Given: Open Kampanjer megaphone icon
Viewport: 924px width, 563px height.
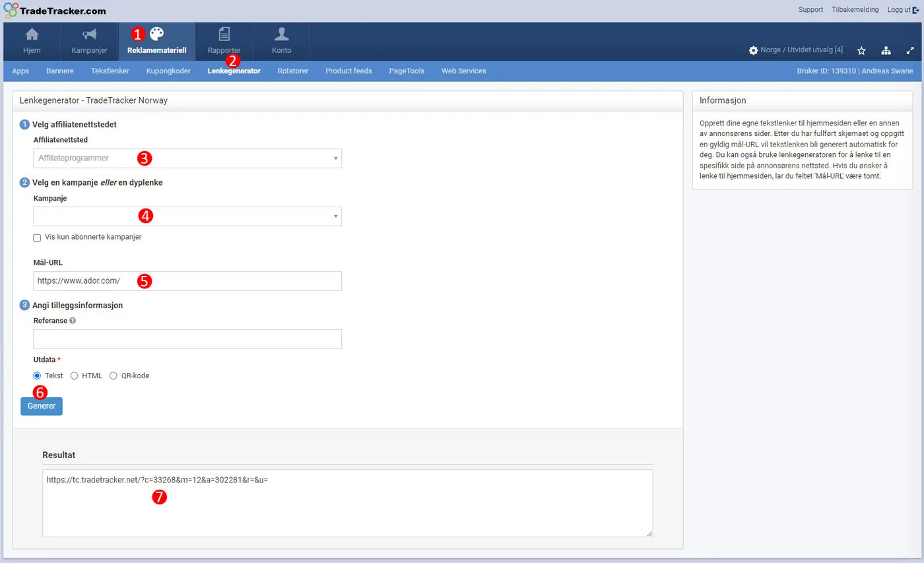Looking at the screenshot, I should (x=89, y=34).
